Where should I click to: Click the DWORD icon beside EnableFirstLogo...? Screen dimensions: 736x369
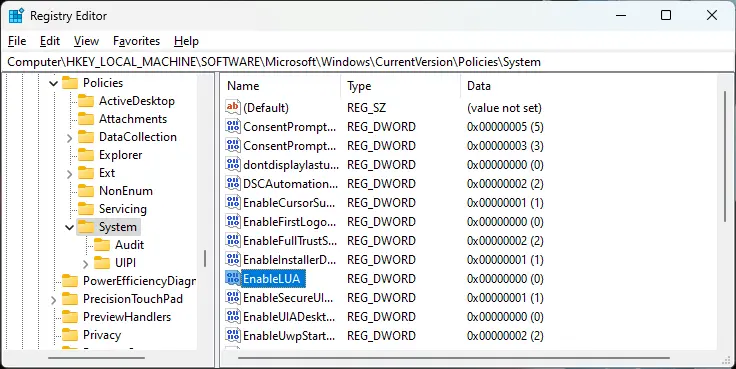click(x=233, y=222)
